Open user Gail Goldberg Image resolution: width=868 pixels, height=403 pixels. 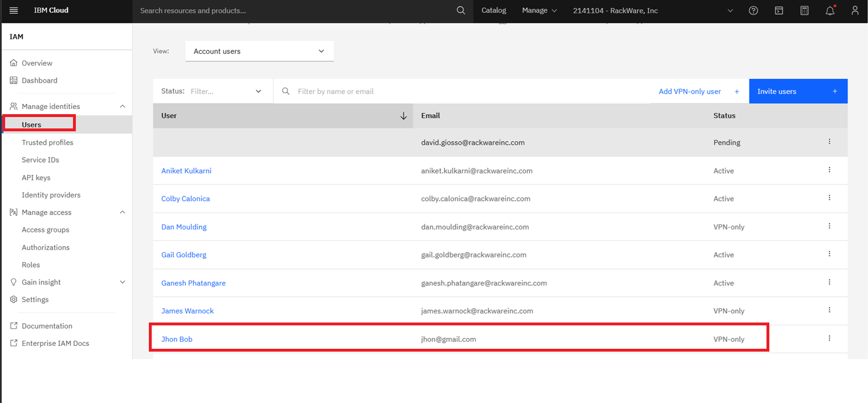[x=184, y=255]
